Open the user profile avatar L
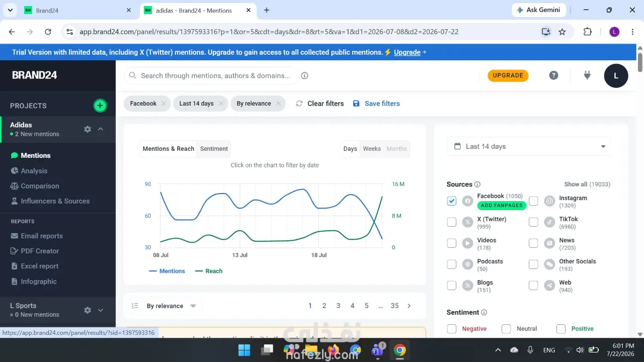644x362 pixels. pyautogui.click(x=616, y=76)
